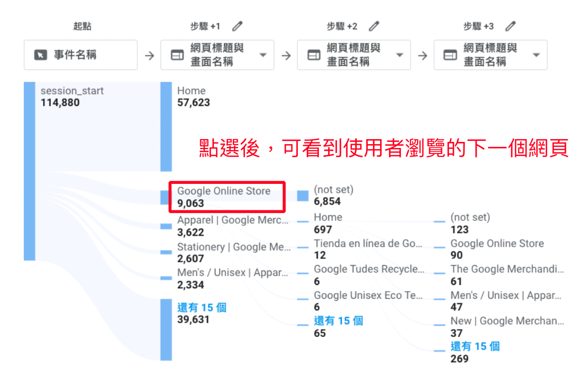Click the (not set) node with 6,854
The width and height of the screenshot is (588, 381).
pyautogui.click(x=334, y=195)
